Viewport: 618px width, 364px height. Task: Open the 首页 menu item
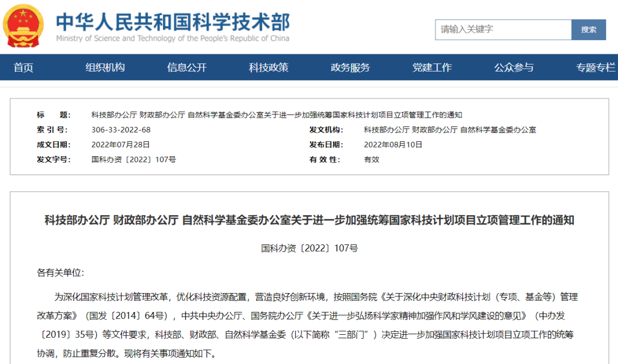[23, 68]
